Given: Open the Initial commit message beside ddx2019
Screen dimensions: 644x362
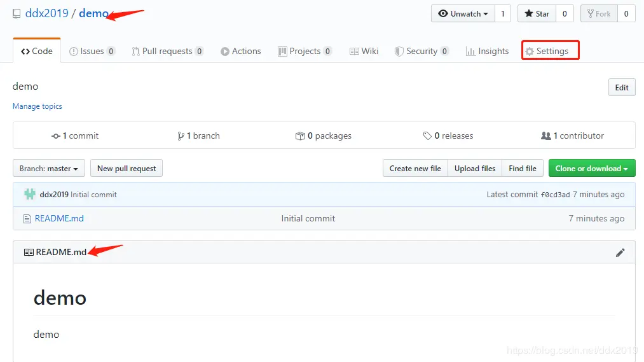Looking at the screenshot, I should pos(93,194).
